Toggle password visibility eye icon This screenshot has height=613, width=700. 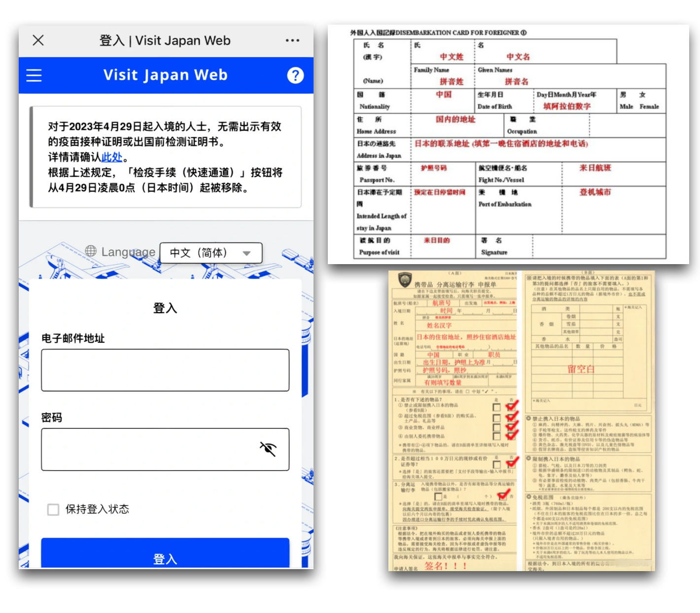coord(268,449)
